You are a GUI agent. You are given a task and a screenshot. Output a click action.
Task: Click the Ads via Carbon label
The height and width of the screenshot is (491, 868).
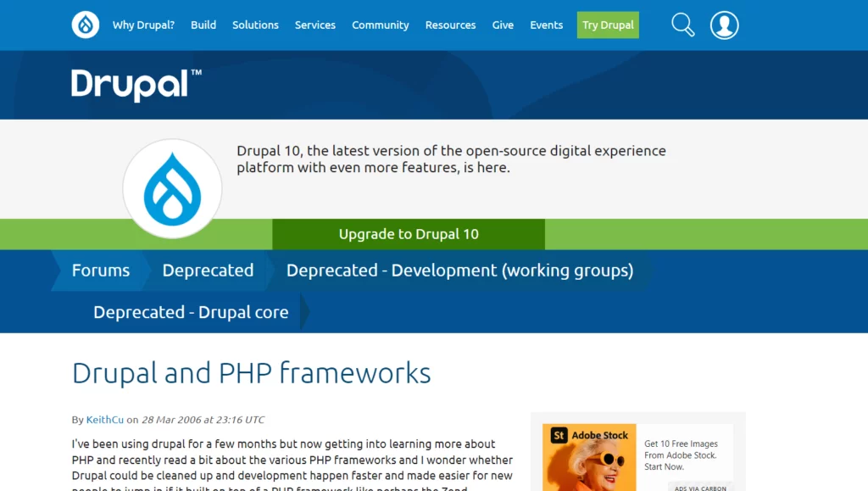pos(700,488)
